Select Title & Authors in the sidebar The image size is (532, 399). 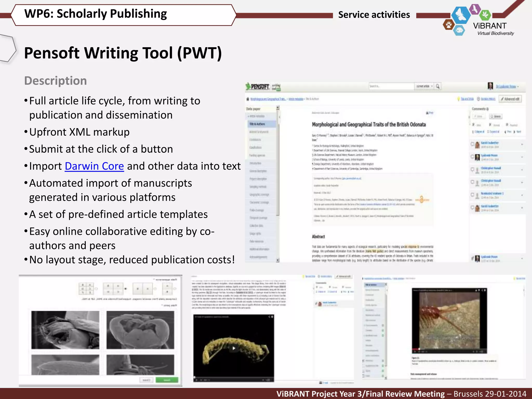pos(261,124)
